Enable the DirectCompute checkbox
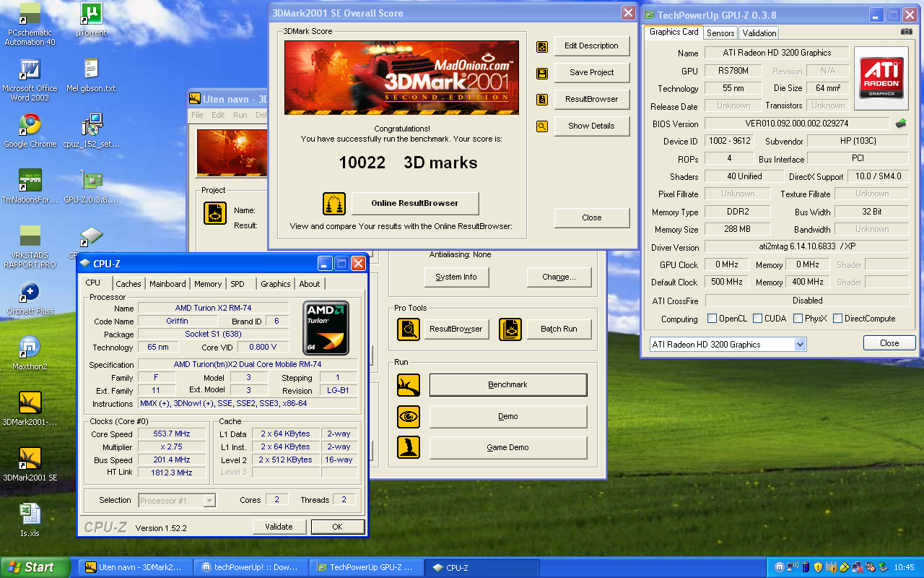924x578 pixels. pyautogui.click(x=838, y=319)
